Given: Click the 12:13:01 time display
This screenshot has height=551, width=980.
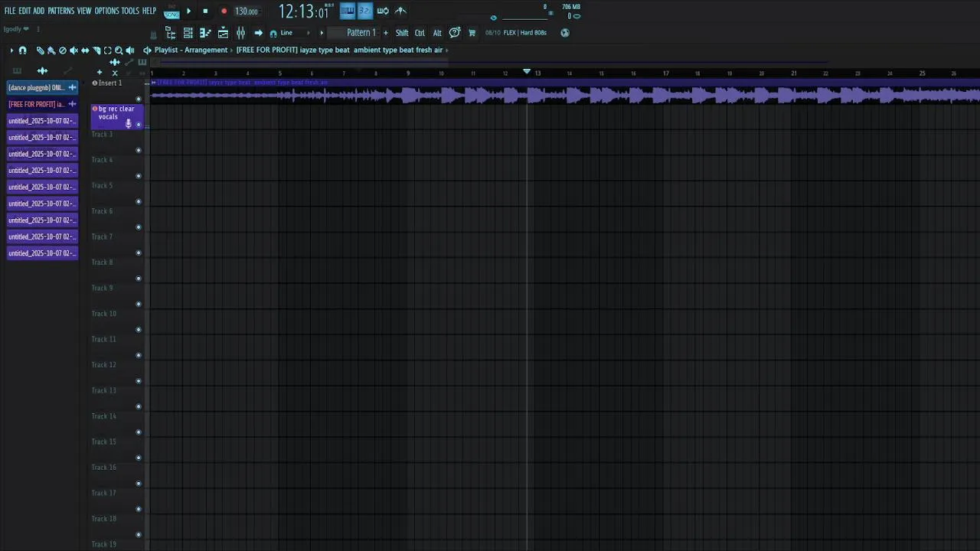Looking at the screenshot, I should pos(303,11).
